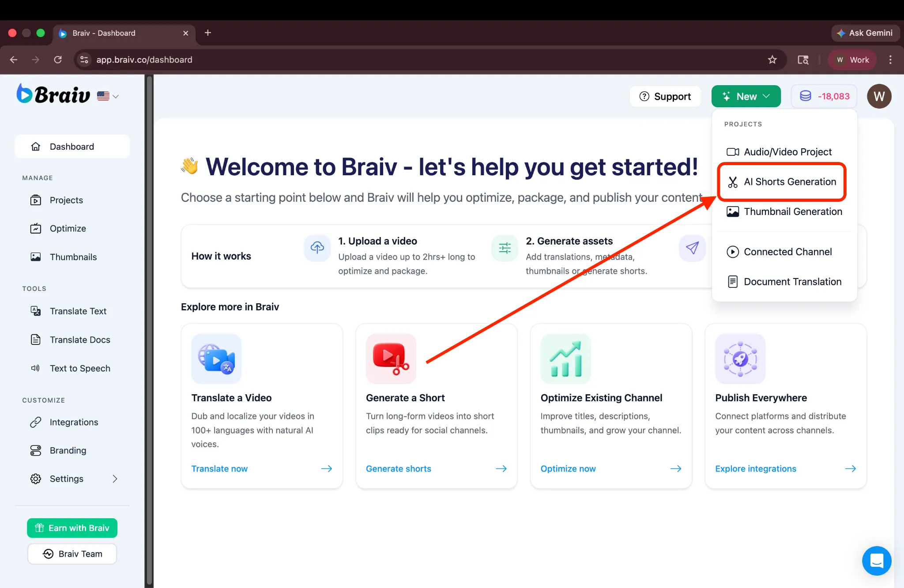Open the Work profile button
Viewport: 904px width, 588px height.
tap(853, 60)
